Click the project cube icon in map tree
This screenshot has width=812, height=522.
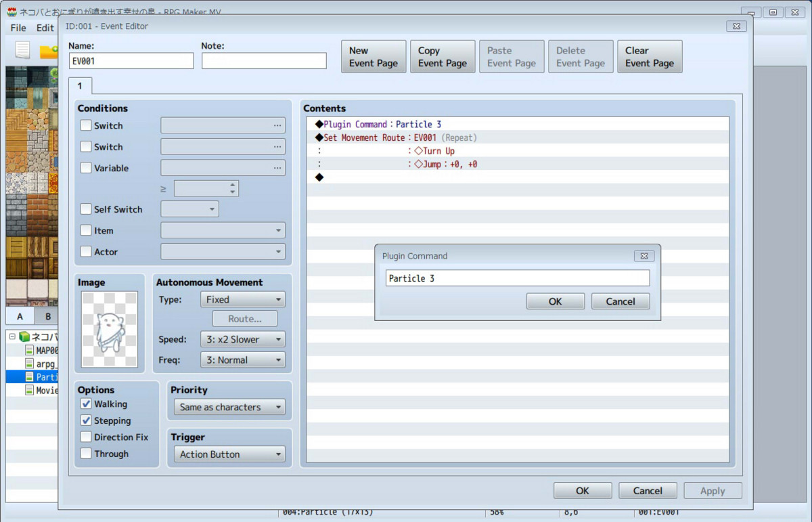tap(24, 336)
